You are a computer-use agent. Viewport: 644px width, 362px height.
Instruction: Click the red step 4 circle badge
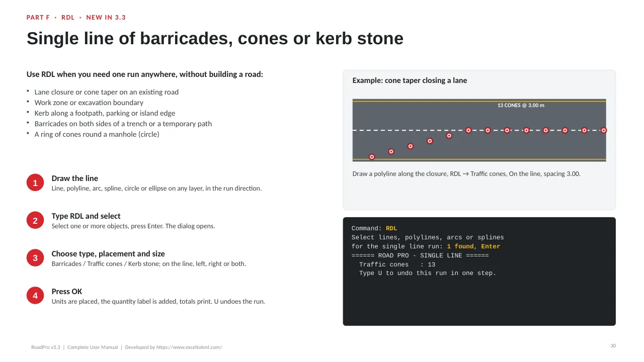point(35,296)
